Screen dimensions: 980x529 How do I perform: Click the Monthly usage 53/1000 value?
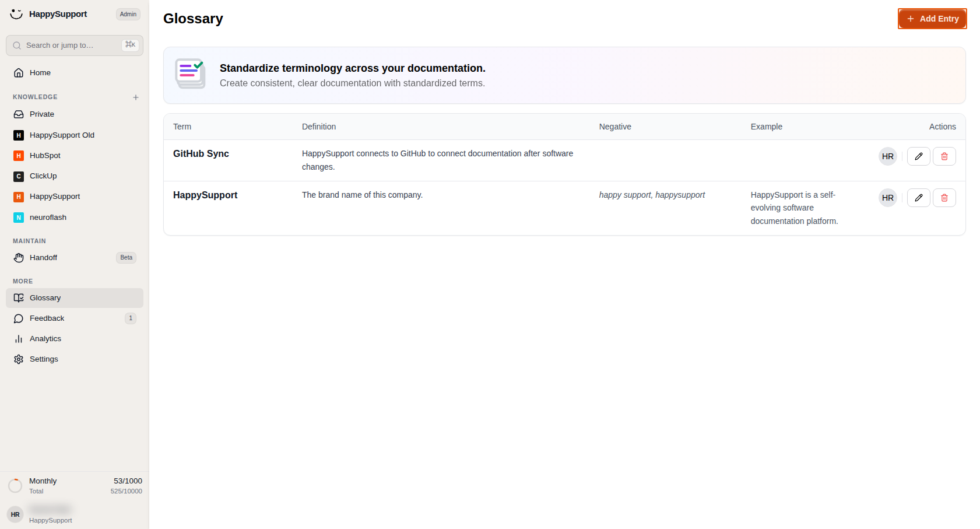coord(128,481)
